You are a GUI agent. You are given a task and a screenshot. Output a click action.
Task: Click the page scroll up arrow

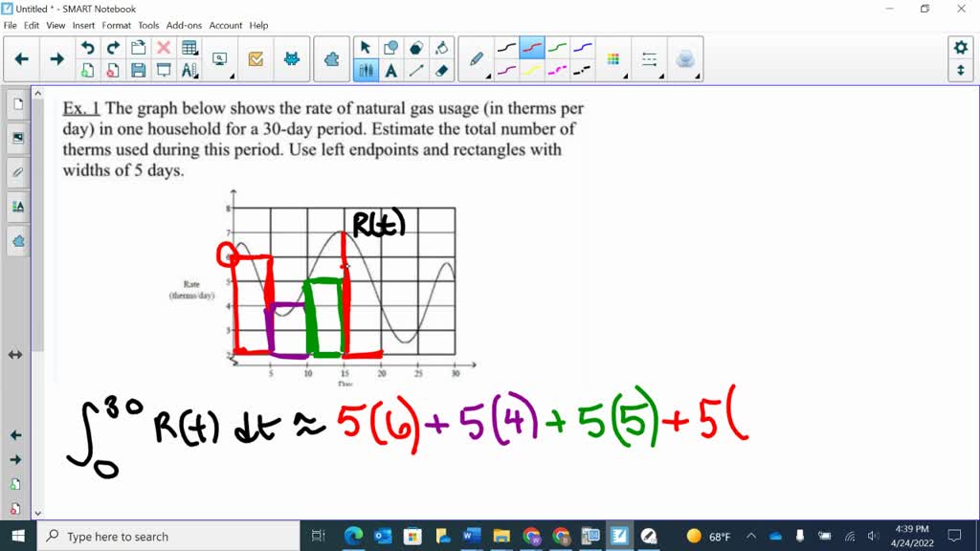click(38, 94)
